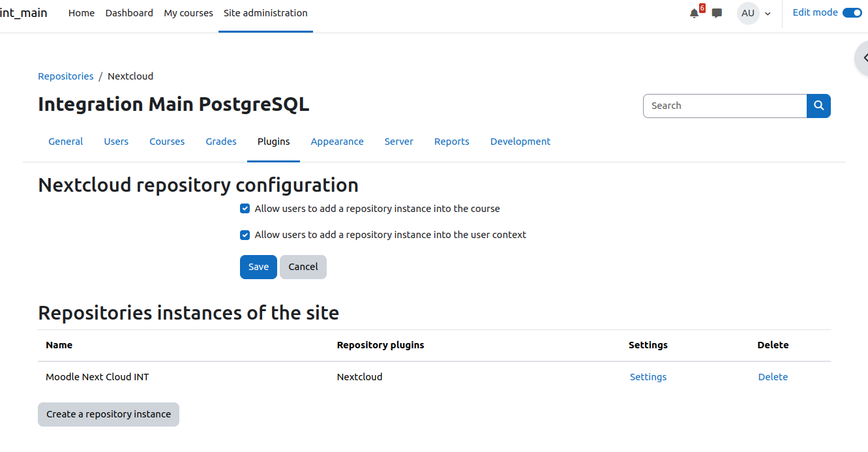Uncheck allow repository instance into user context
868x452 pixels.
(x=245, y=235)
